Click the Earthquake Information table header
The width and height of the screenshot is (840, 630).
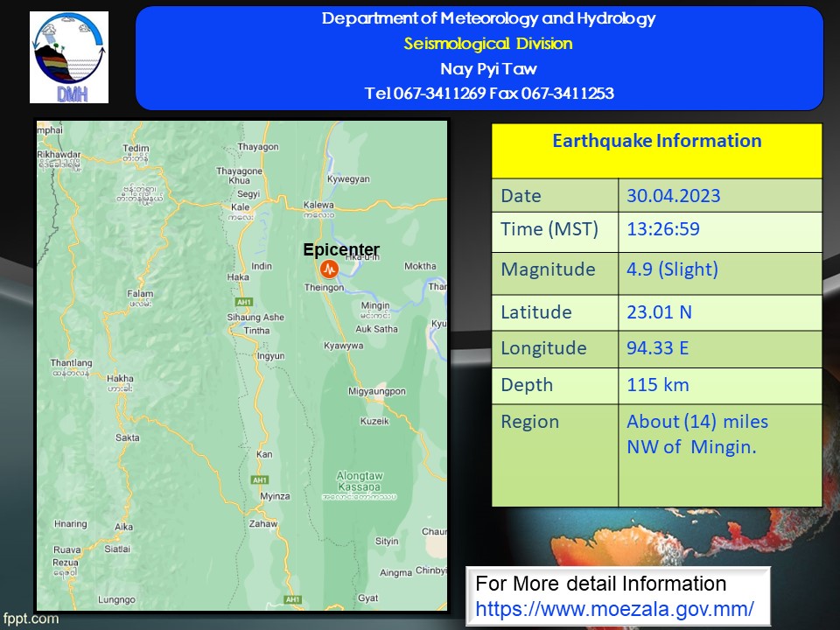point(657,150)
